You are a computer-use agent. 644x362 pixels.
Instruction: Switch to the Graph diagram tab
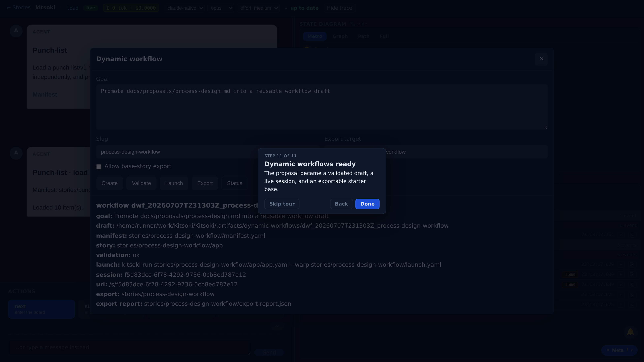pyautogui.click(x=340, y=36)
